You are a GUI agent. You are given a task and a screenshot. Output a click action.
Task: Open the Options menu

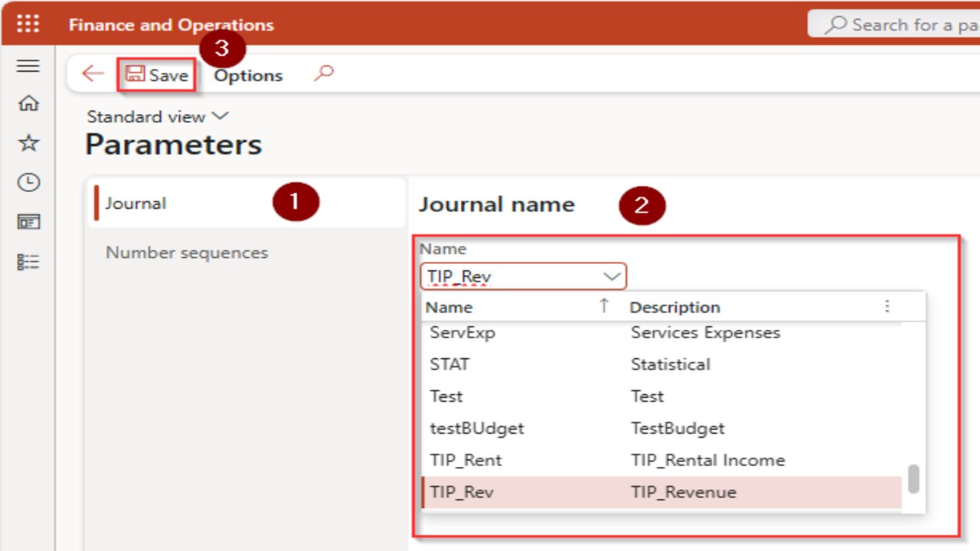pos(248,75)
